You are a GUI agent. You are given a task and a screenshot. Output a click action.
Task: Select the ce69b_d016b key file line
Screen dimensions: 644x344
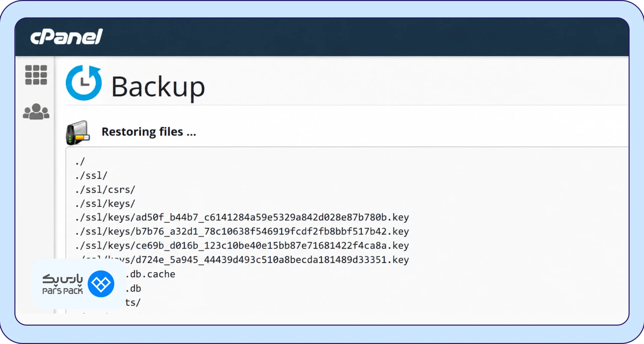tap(242, 246)
